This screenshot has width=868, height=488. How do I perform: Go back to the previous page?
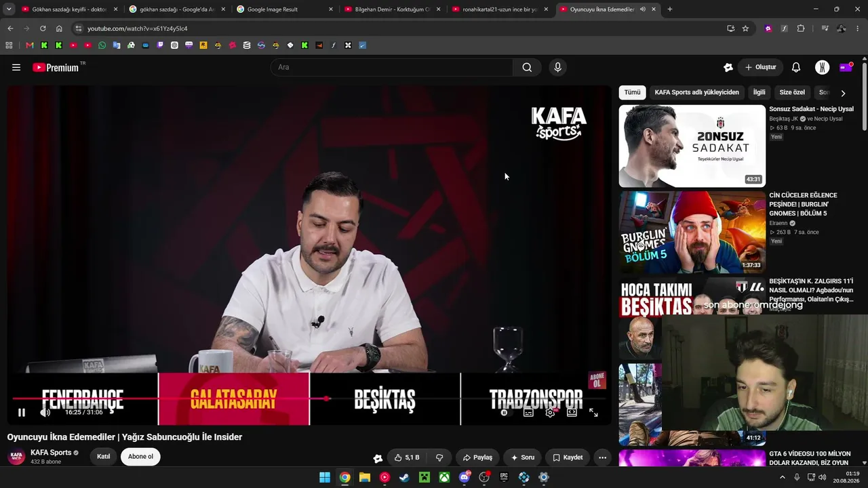[x=10, y=28]
